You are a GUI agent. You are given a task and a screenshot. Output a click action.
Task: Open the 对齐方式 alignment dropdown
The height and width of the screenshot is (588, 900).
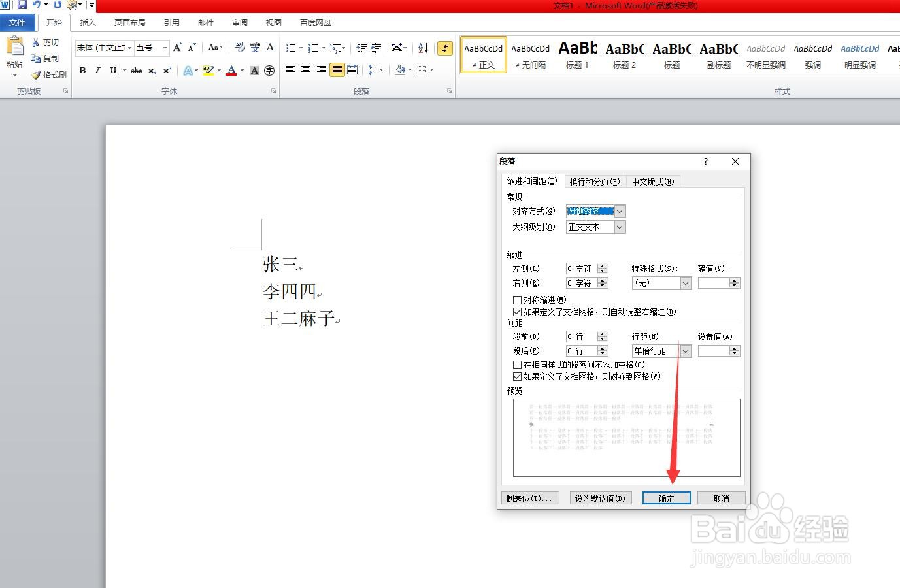tap(620, 211)
